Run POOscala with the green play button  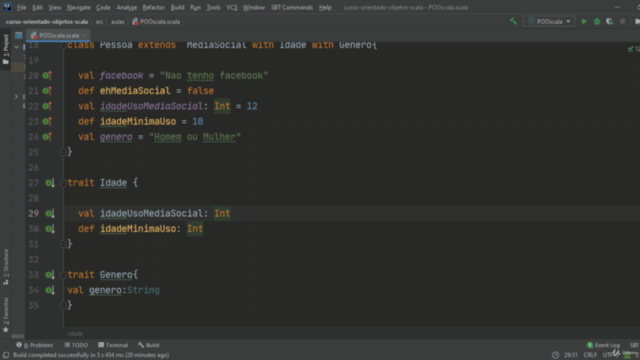(584, 22)
